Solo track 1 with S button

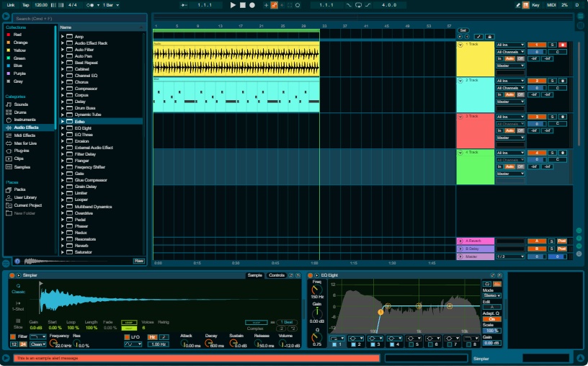(552, 45)
